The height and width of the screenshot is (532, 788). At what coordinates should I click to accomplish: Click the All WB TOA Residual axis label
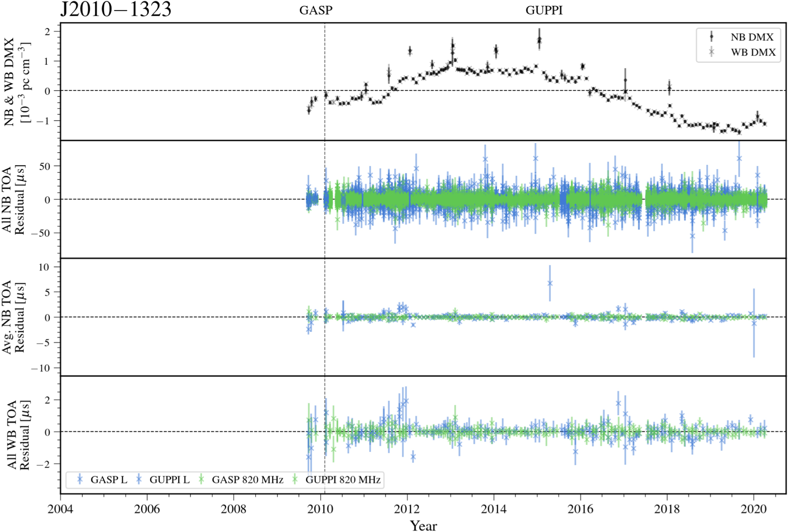[18, 435]
